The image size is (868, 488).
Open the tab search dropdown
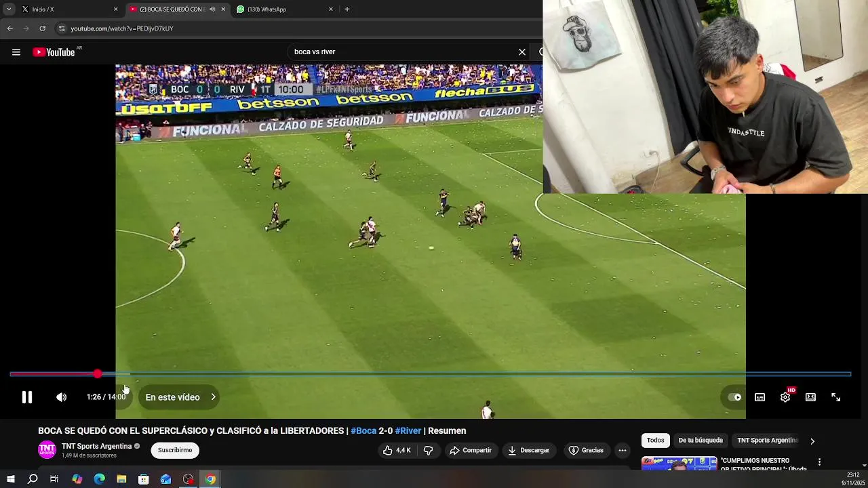pyautogui.click(x=8, y=9)
